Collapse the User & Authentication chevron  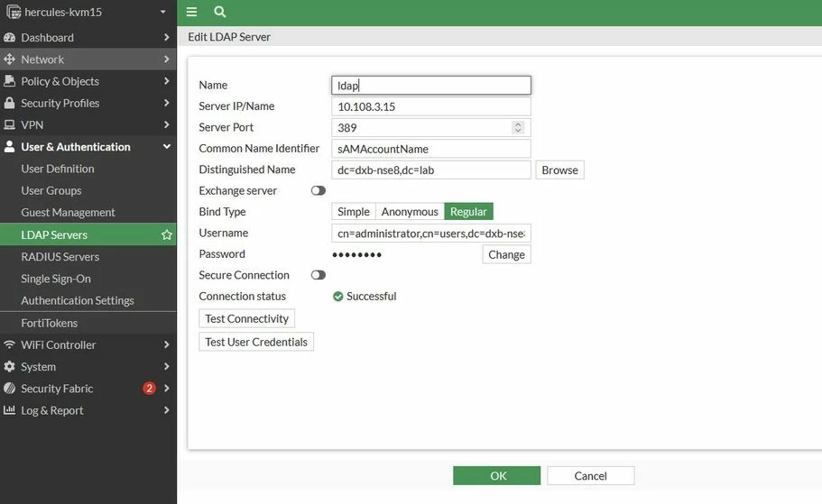[167, 147]
